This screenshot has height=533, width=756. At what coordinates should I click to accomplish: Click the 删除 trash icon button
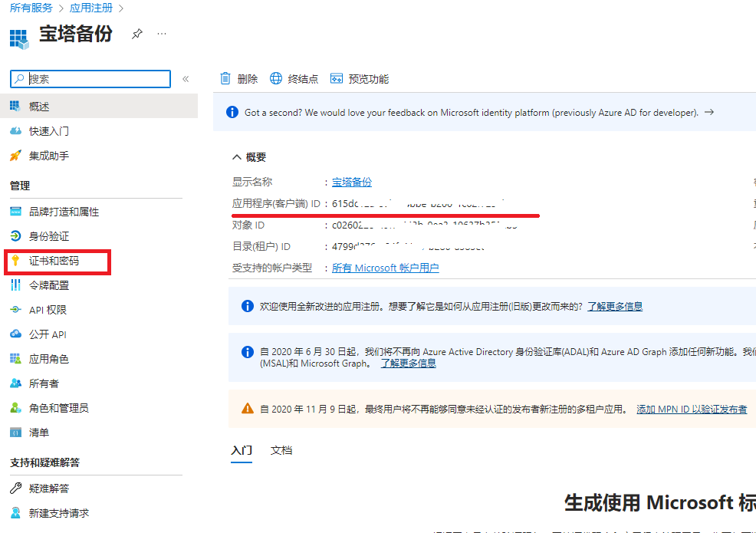click(225, 78)
